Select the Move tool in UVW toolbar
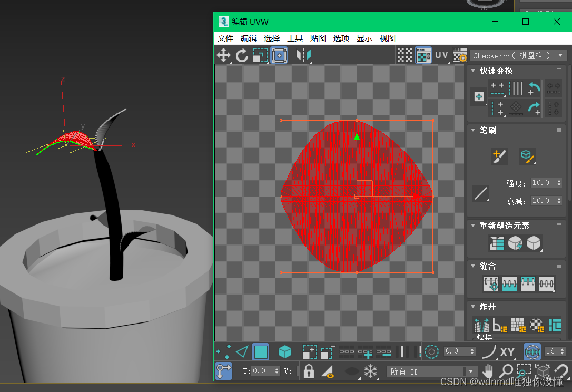This screenshot has height=392, width=572. tap(223, 55)
